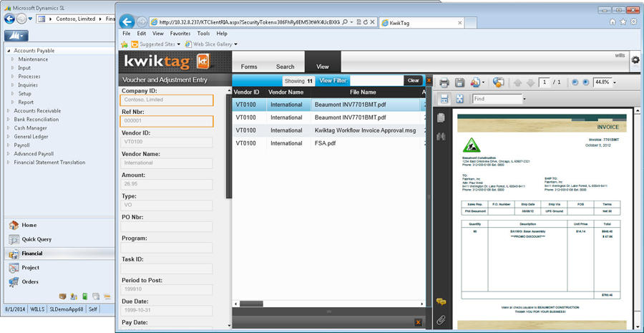Image resolution: width=644 pixels, height=333 pixels.
Task: Click the share document people icon
Action: tap(475, 82)
